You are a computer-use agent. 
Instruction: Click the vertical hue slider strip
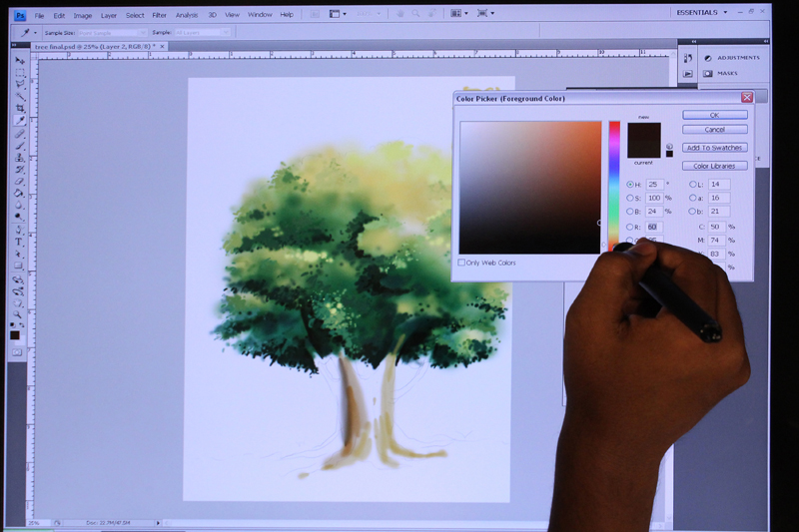point(614,186)
